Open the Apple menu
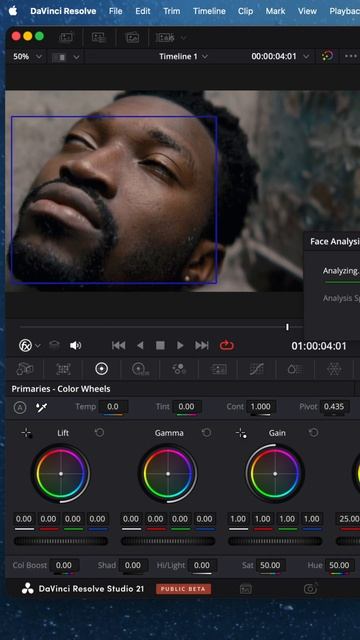360x640 pixels. click(13, 11)
